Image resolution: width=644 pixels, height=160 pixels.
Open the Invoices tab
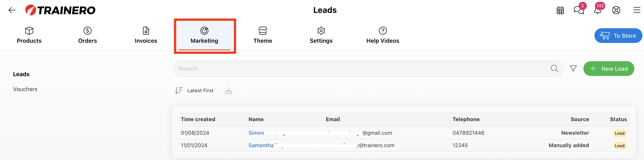[x=146, y=35]
